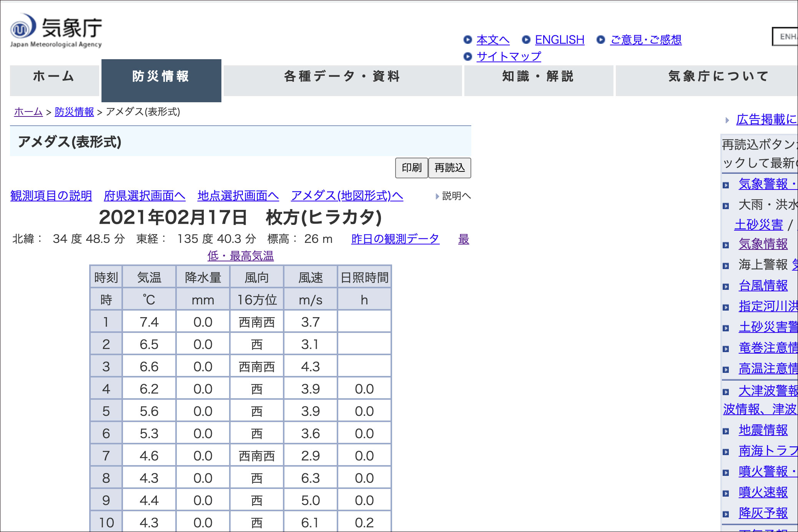
Task: Select the 防災情報 navigation tab
Action: pos(161,77)
